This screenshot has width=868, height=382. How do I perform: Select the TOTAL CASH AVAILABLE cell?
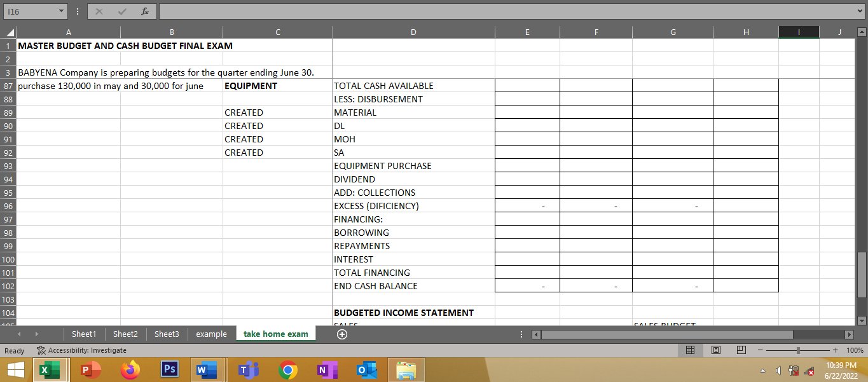click(x=413, y=86)
